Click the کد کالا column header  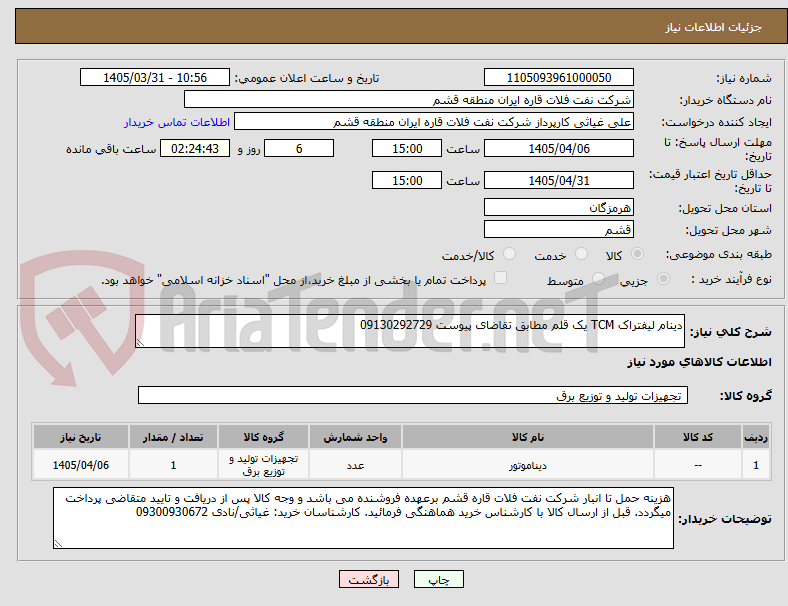(698, 437)
